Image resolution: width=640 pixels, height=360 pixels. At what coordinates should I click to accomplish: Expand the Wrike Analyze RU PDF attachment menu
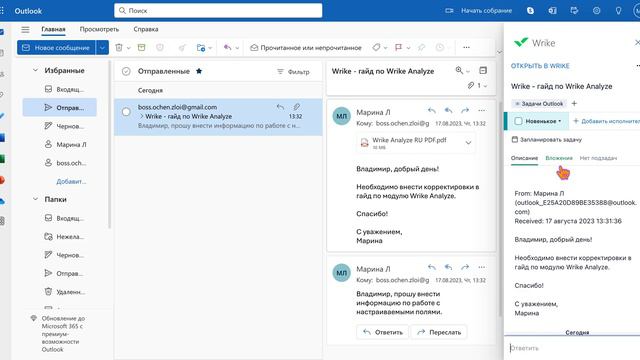(x=468, y=143)
